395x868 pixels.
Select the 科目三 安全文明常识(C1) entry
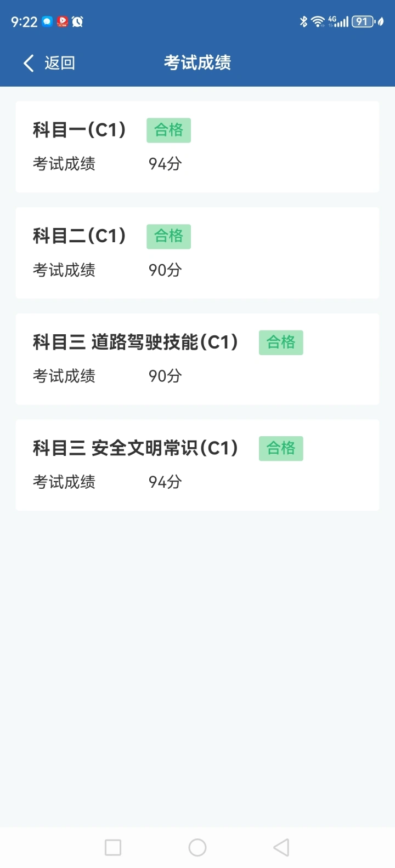(136, 448)
